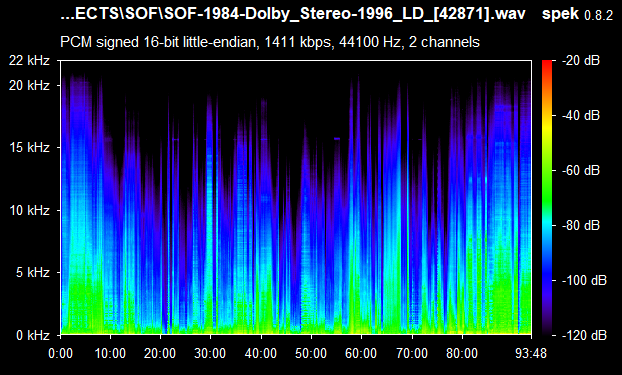
Task: Click the -40 dB scale label
Action: coord(581,115)
